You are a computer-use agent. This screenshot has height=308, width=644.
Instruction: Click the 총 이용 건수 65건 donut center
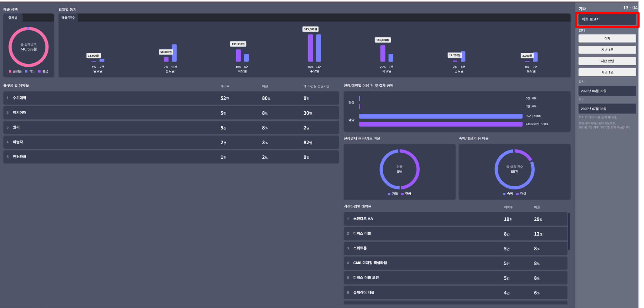coord(515,170)
